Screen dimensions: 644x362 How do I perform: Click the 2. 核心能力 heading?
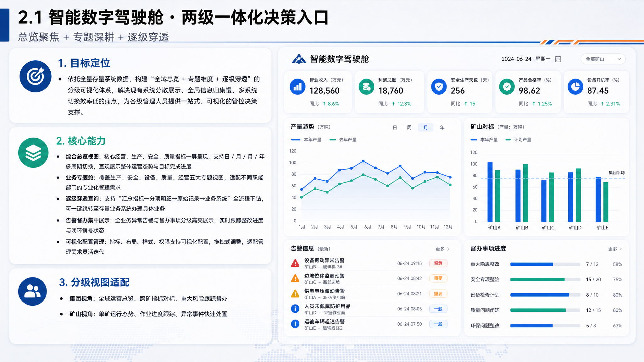(81, 141)
